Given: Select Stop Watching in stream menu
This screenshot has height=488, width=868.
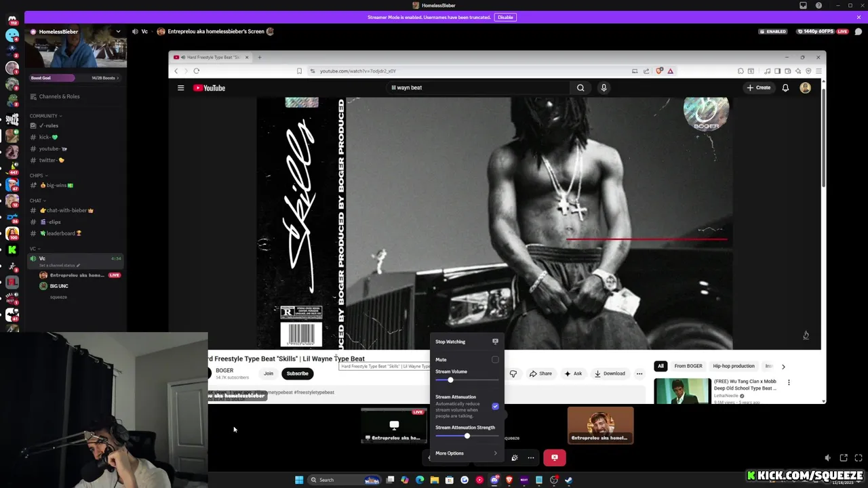Looking at the screenshot, I should (466, 342).
